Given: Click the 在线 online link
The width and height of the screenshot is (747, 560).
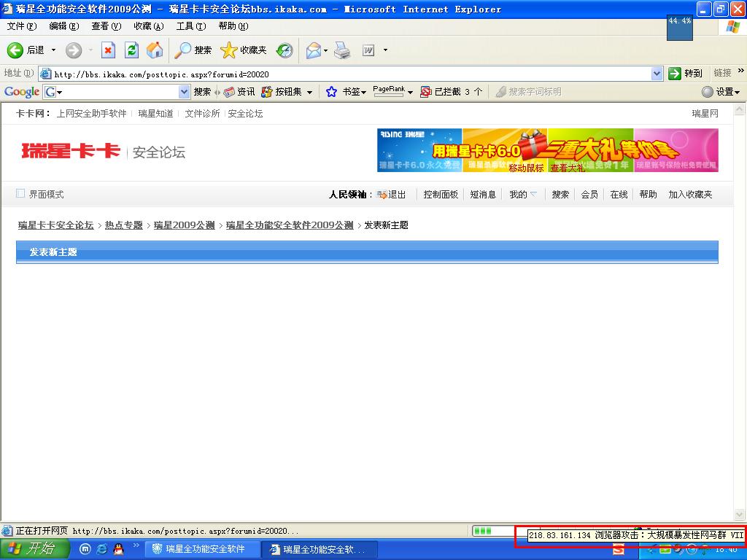Looking at the screenshot, I should point(619,194).
